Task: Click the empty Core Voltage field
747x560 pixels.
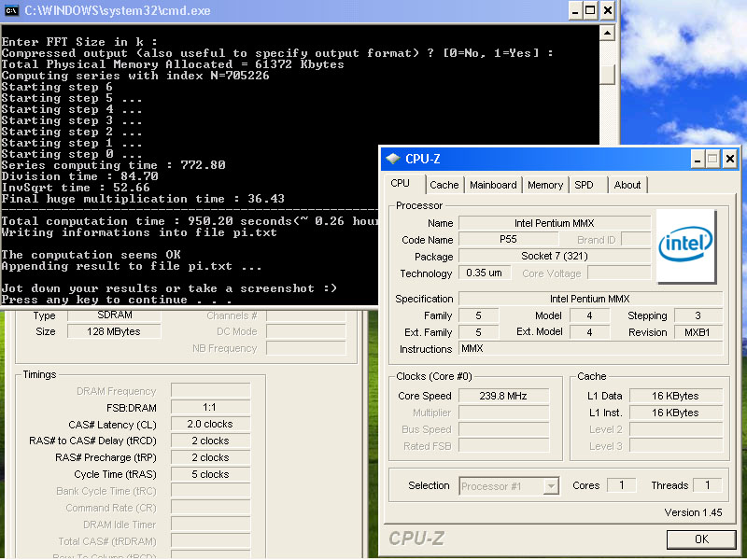Action: [x=619, y=273]
